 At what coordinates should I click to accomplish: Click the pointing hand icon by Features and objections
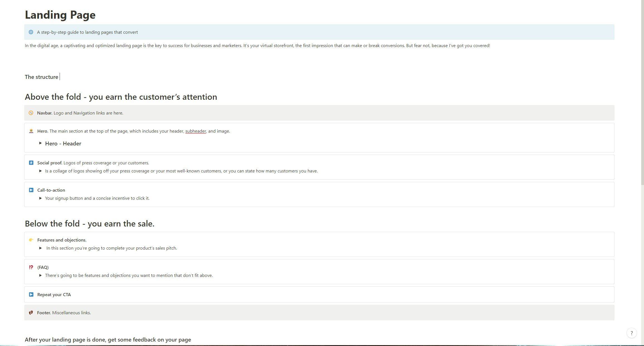pos(31,240)
